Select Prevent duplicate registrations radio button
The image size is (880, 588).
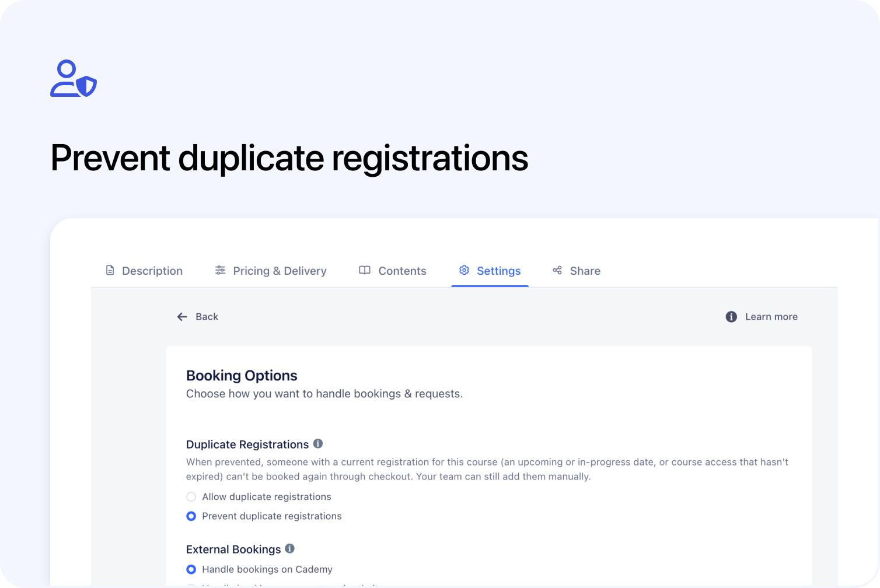[191, 516]
